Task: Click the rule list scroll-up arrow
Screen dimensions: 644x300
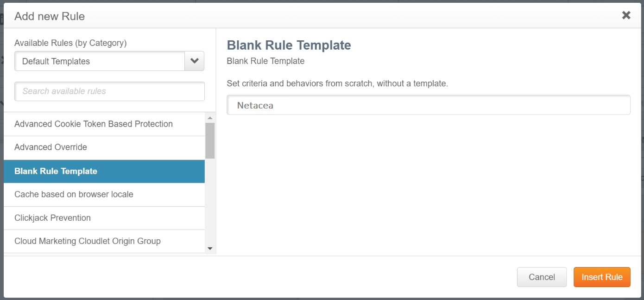Action: click(210, 118)
